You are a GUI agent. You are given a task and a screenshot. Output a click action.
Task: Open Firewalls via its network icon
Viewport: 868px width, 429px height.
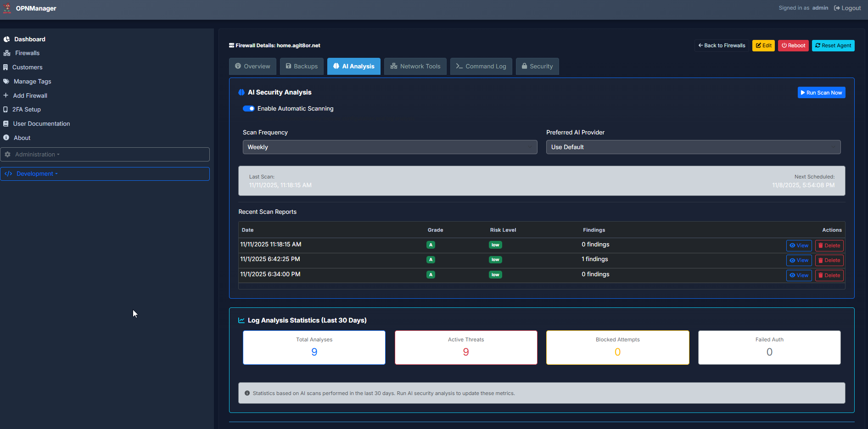(x=7, y=53)
